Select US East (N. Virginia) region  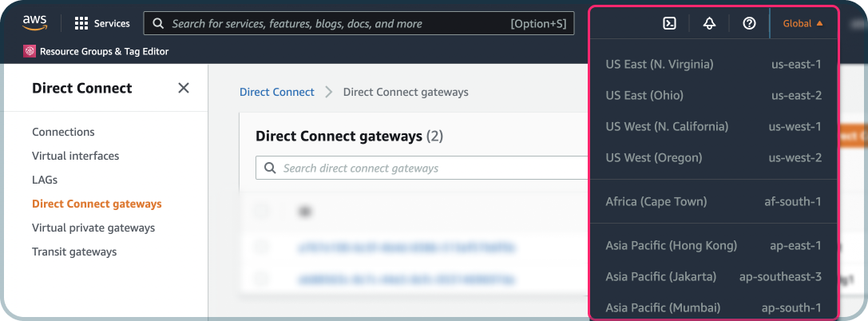714,64
